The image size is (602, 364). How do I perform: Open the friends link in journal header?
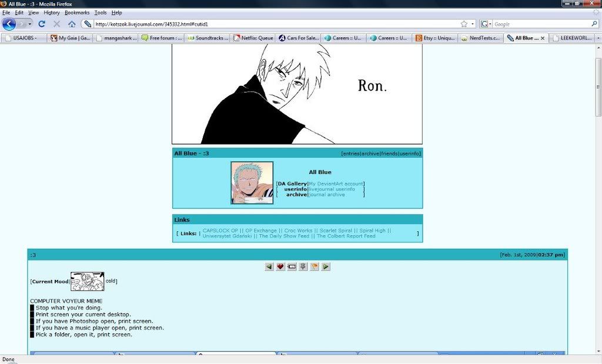[x=389, y=153]
